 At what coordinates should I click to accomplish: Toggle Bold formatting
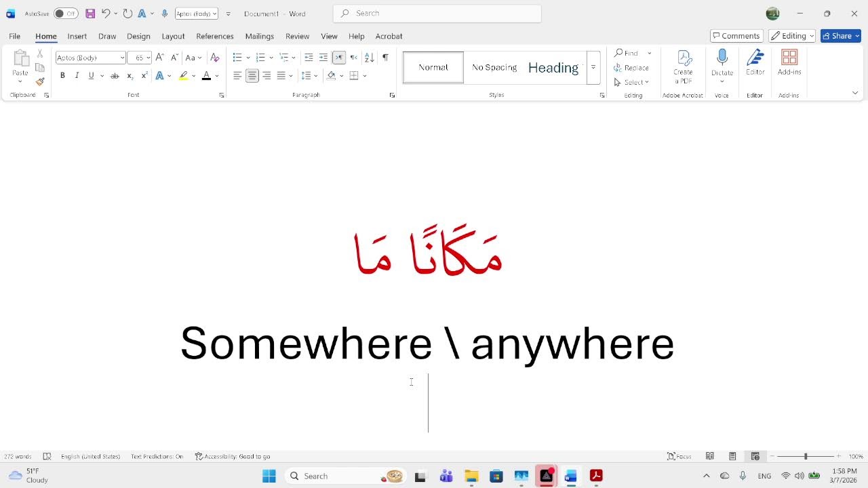click(62, 76)
